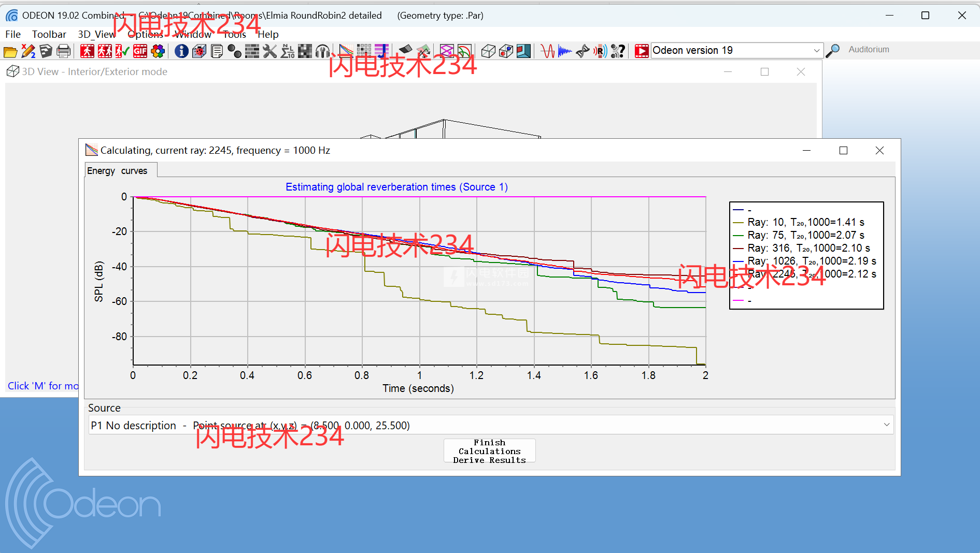Open the room information (blue i) icon
Image resolution: width=980 pixels, height=553 pixels.
181,51
